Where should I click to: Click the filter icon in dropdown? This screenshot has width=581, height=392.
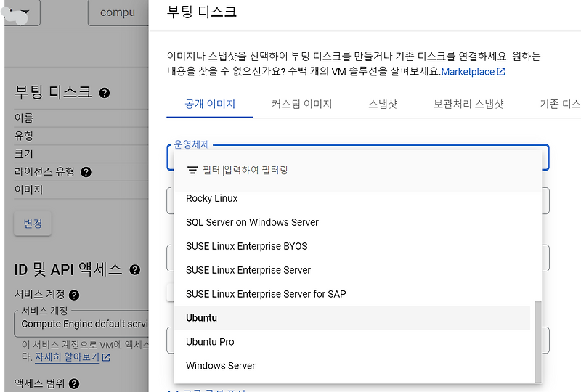coord(192,170)
